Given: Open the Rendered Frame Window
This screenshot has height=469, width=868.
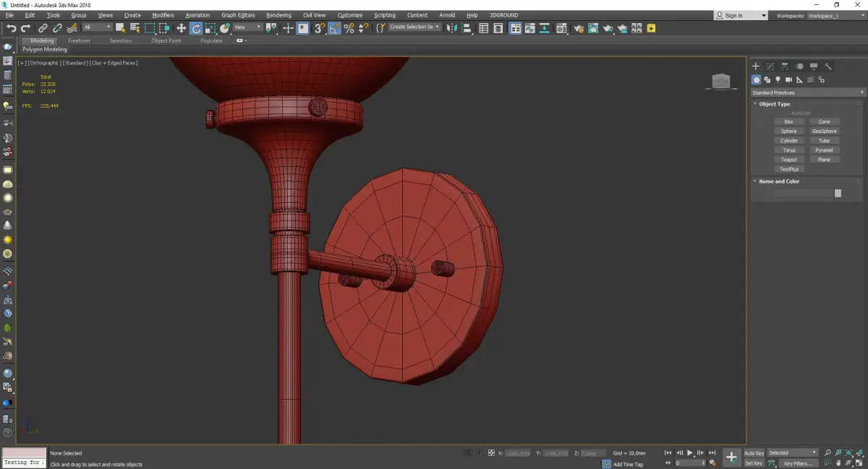Looking at the screenshot, I should click(592, 28).
